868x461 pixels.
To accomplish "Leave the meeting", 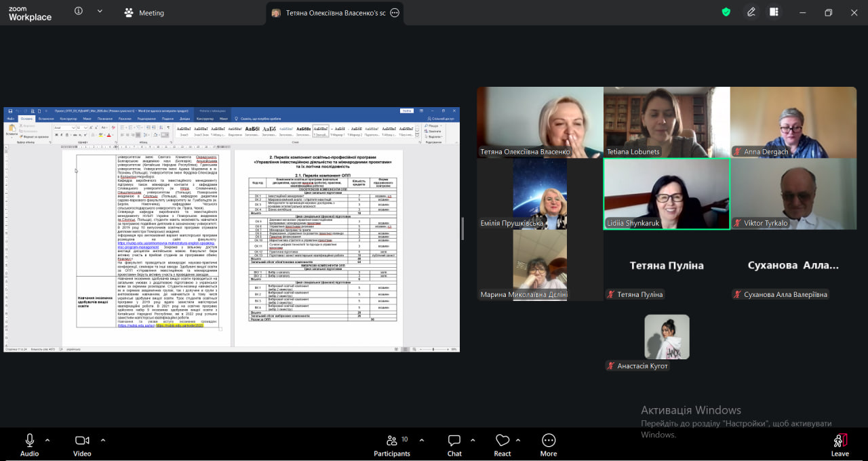I will [840, 445].
